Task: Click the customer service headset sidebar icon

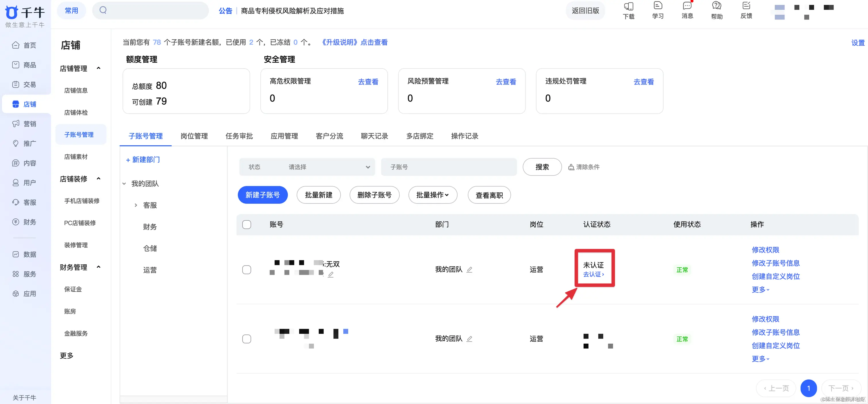Action: pos(16,202)
